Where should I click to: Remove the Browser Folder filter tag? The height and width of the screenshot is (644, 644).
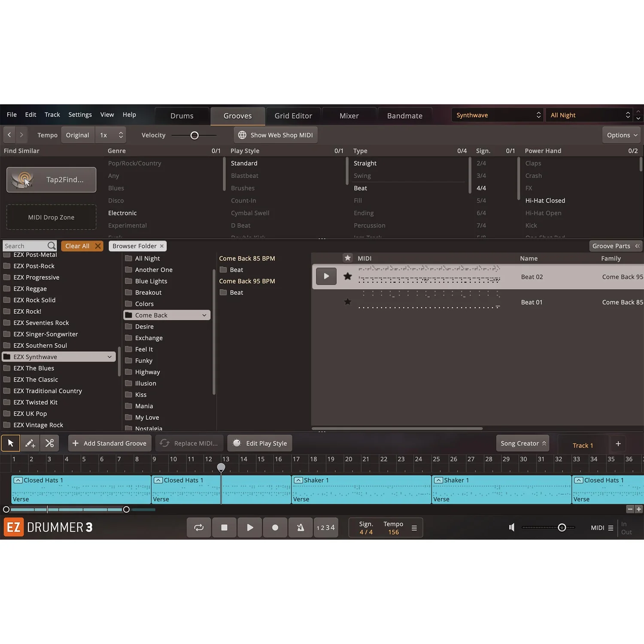click(x=162, y=246)
